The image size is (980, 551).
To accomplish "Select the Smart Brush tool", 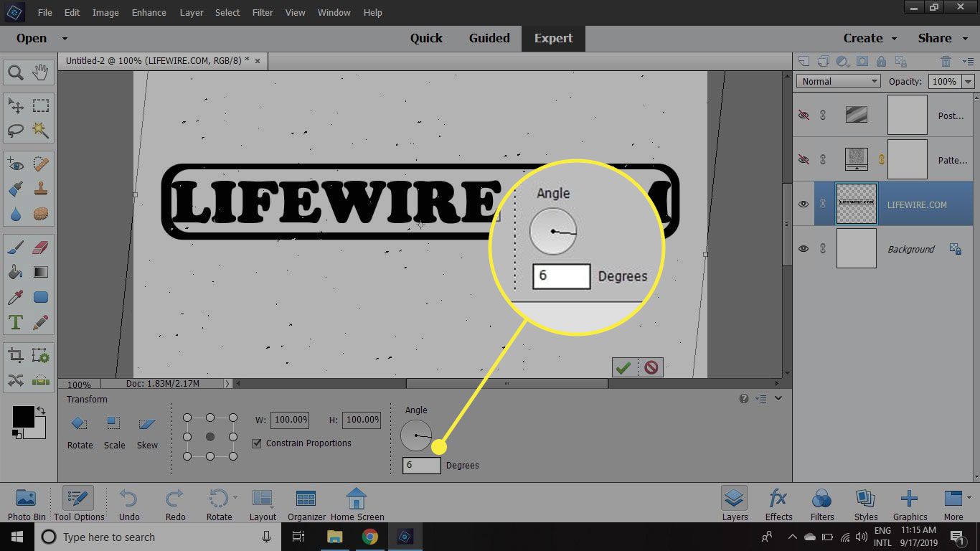I will pos(16,189).
